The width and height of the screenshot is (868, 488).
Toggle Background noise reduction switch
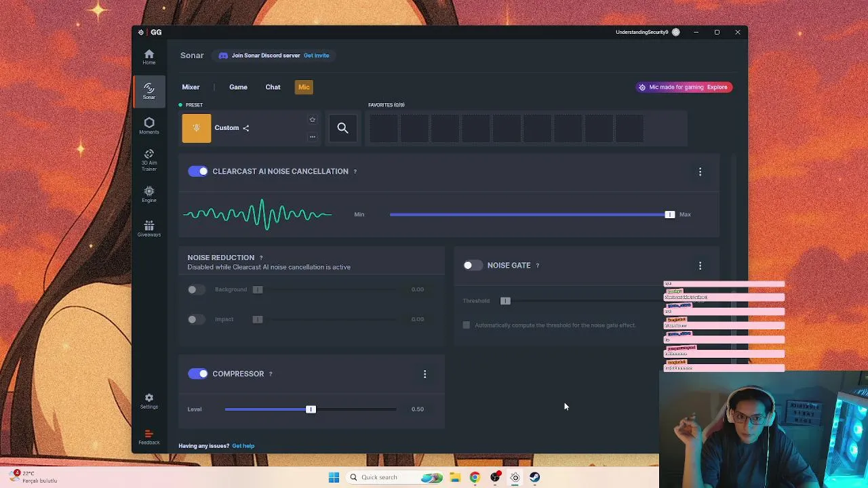(x=196, y=289)
